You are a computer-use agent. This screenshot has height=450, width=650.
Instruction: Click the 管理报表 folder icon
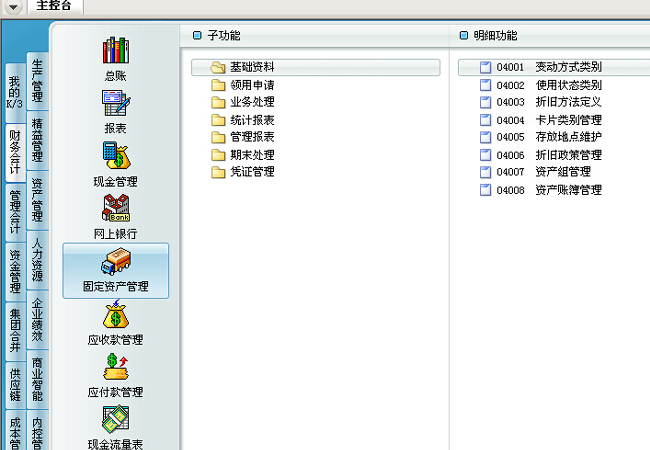pyautogui.click(x=218, y=137)
